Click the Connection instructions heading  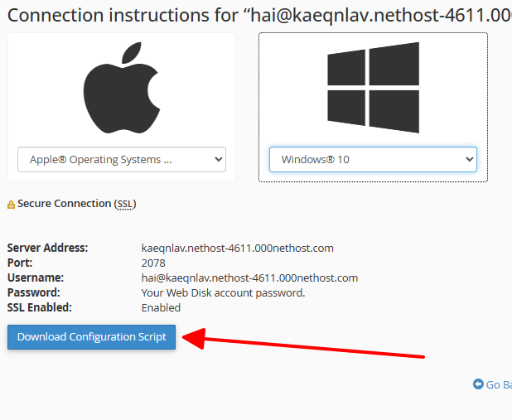point(259,15)
